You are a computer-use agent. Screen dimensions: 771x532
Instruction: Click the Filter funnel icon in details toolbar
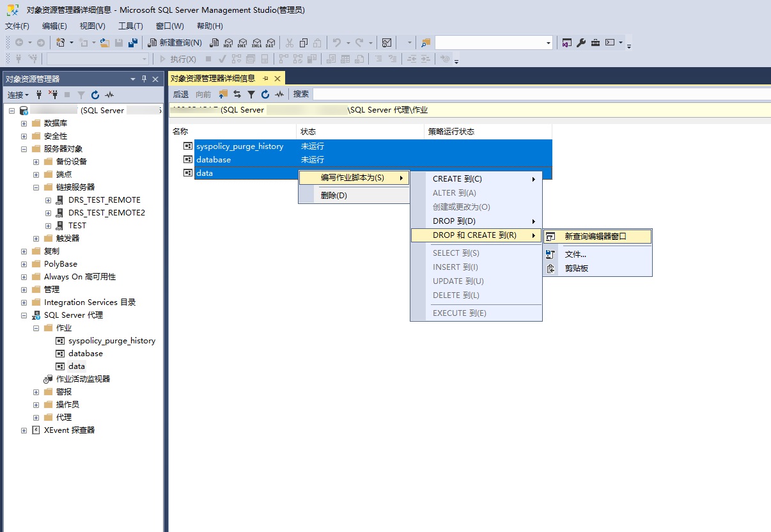point(251,94)
